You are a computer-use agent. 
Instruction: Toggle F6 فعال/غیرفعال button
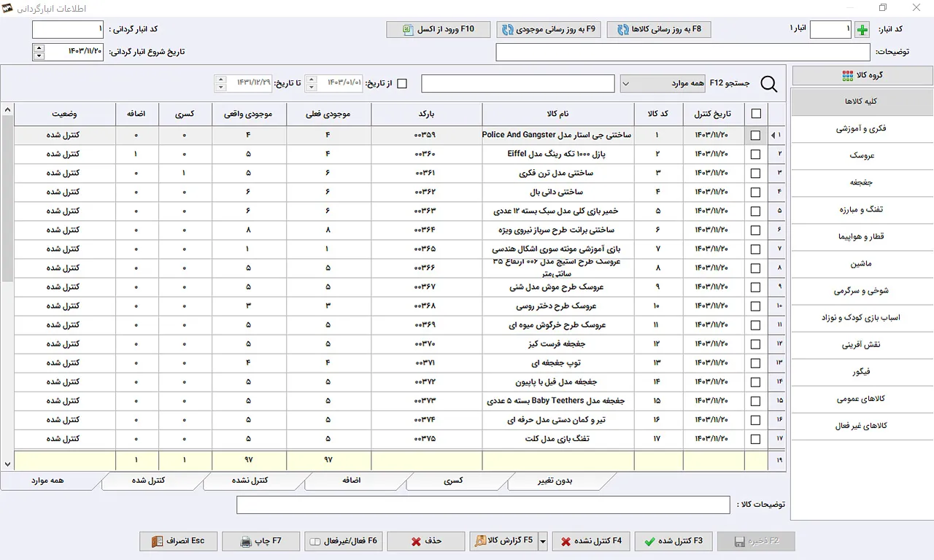pos(344,541)
